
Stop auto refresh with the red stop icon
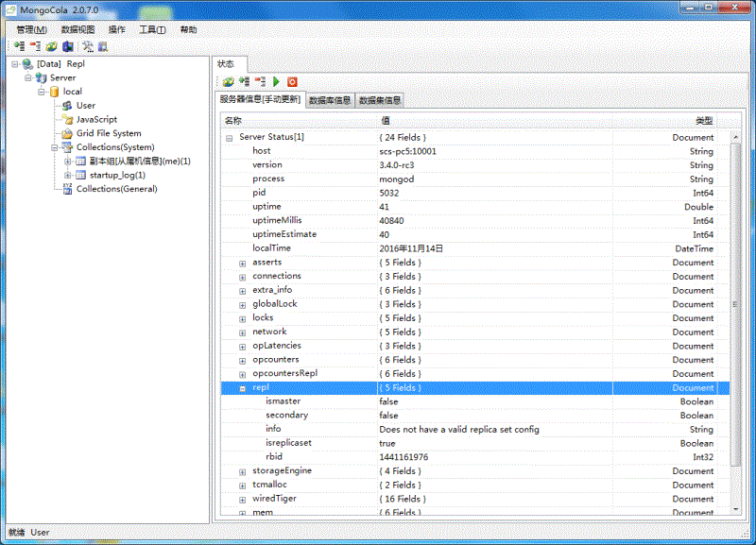[292, 82]
